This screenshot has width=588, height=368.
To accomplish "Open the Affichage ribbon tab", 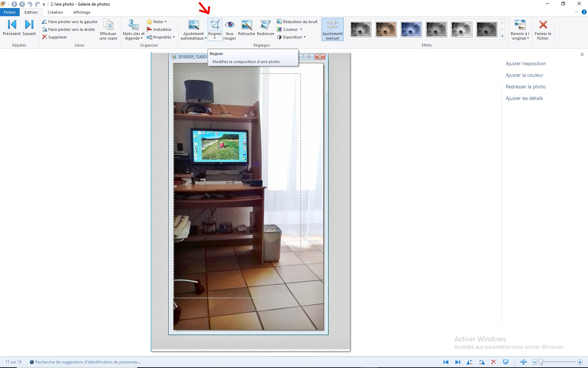I will (x=82, y=12).
